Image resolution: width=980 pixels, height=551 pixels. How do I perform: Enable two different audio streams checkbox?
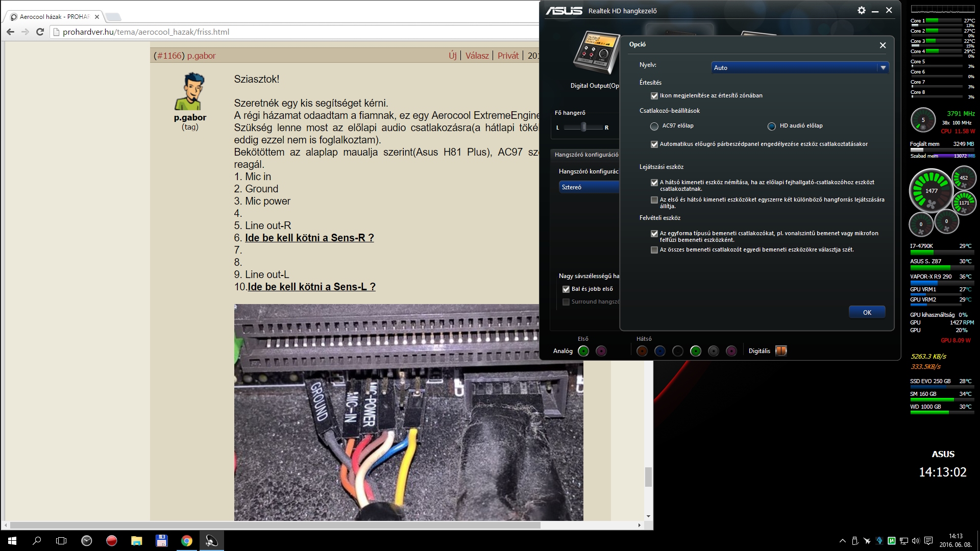(x=654, y=200)
